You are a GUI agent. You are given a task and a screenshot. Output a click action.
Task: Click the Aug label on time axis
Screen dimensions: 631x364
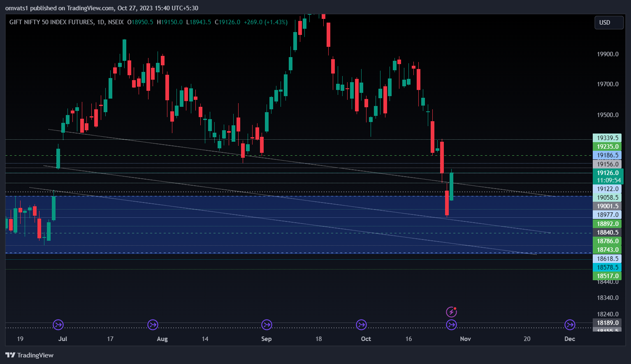point(162,339)
